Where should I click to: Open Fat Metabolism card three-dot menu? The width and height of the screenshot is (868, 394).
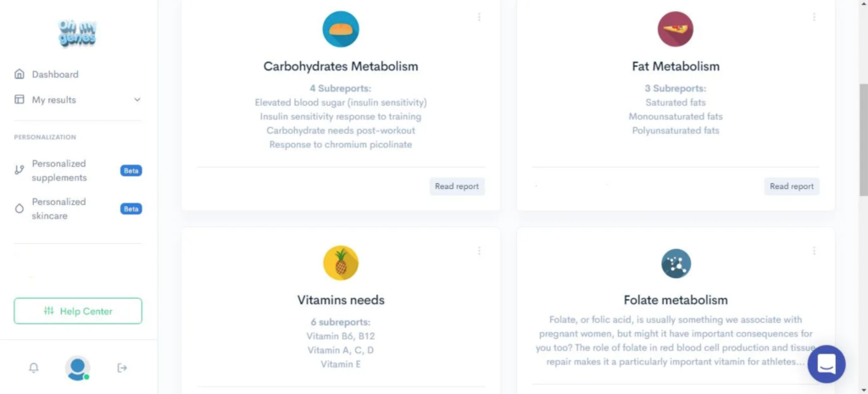click(x=814, y=17)
